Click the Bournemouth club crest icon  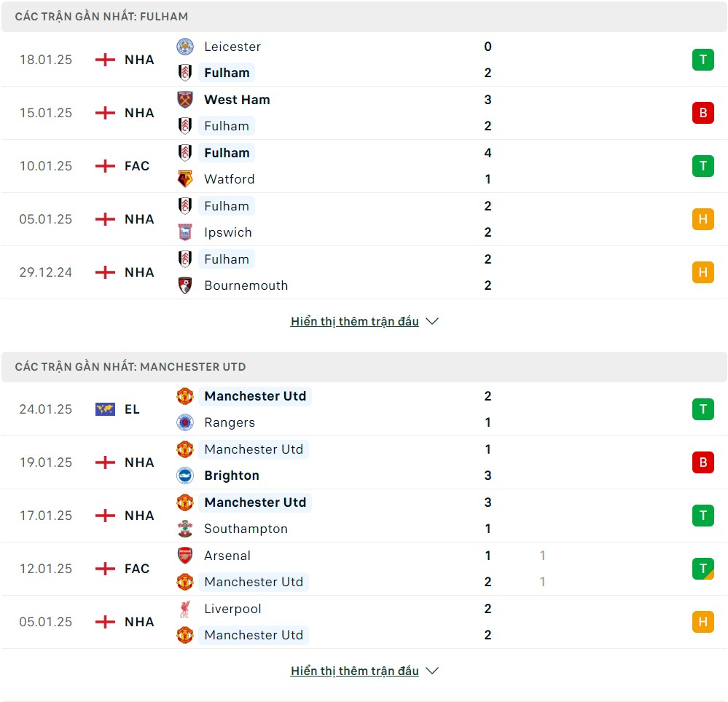pos(185,285)
